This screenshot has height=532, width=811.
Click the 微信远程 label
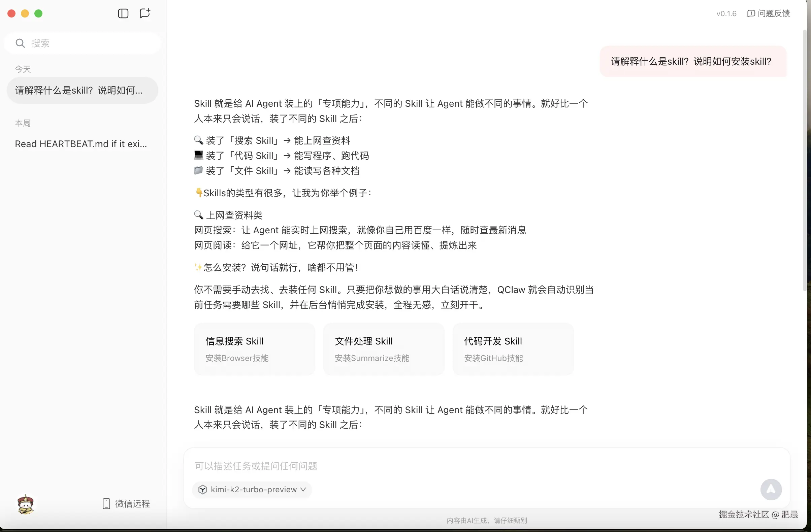[133, 503]
